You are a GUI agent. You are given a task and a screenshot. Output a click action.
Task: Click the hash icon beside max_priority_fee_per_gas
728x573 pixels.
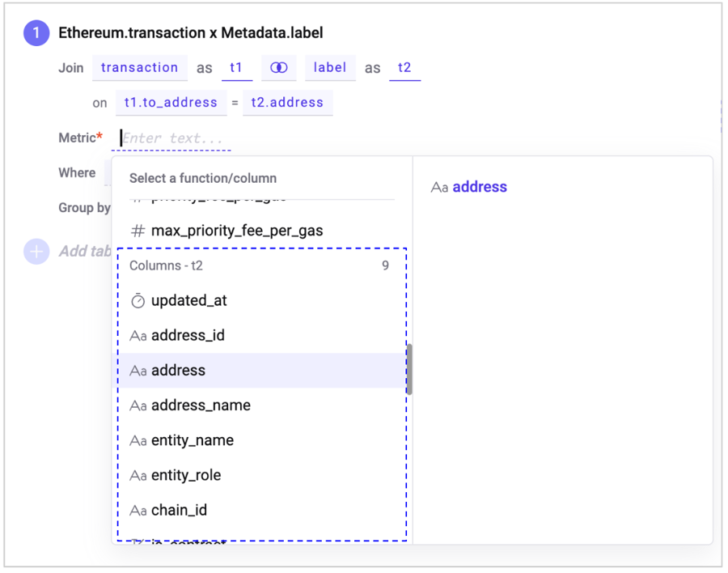[x=138, y=231]
